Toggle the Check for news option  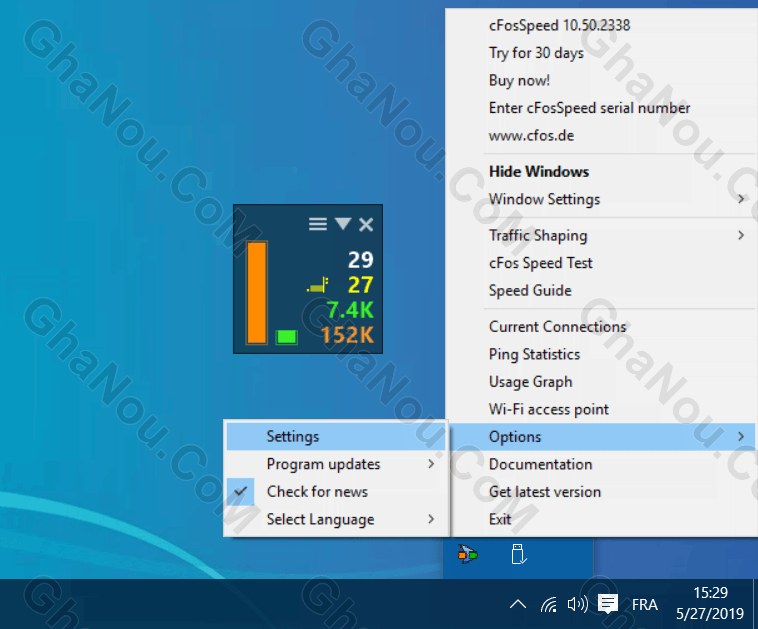point(336,492)
